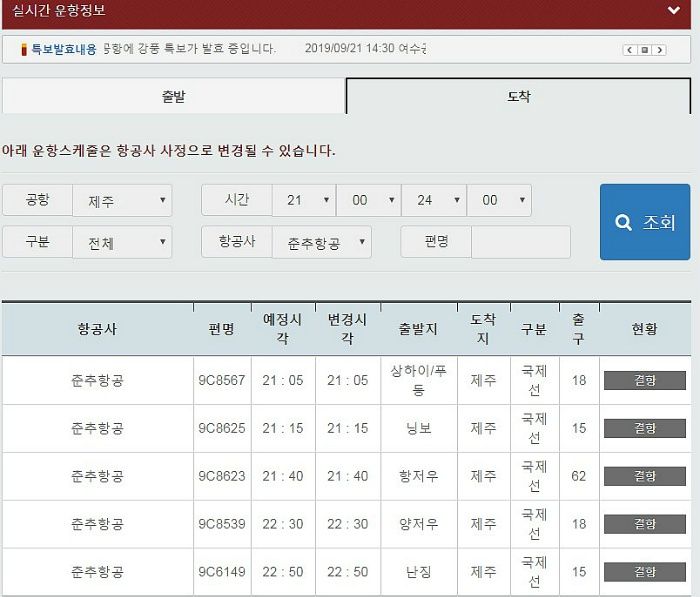The image size is (700, 597).
Task: Select flight number 9C8625
Action: (222, 428)
